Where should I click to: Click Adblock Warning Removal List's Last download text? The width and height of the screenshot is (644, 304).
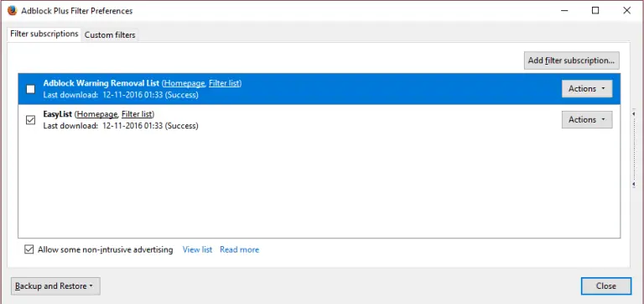click(121, 95)
